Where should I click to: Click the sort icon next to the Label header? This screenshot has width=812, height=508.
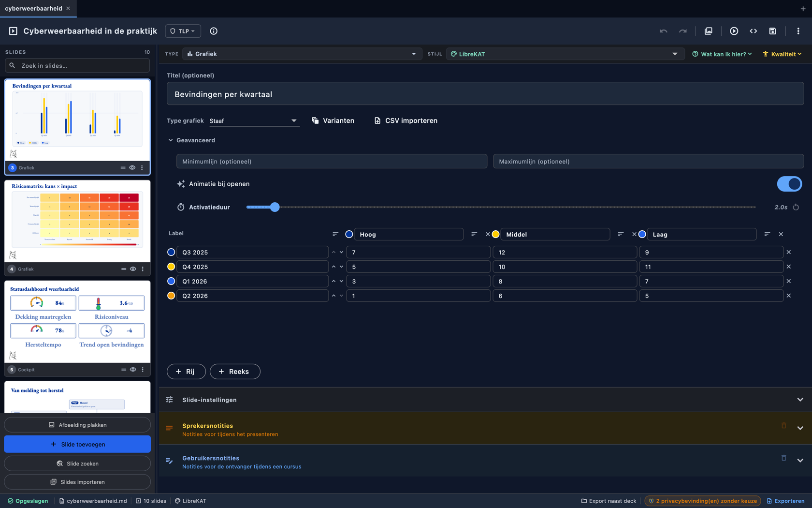click(335, 234)
